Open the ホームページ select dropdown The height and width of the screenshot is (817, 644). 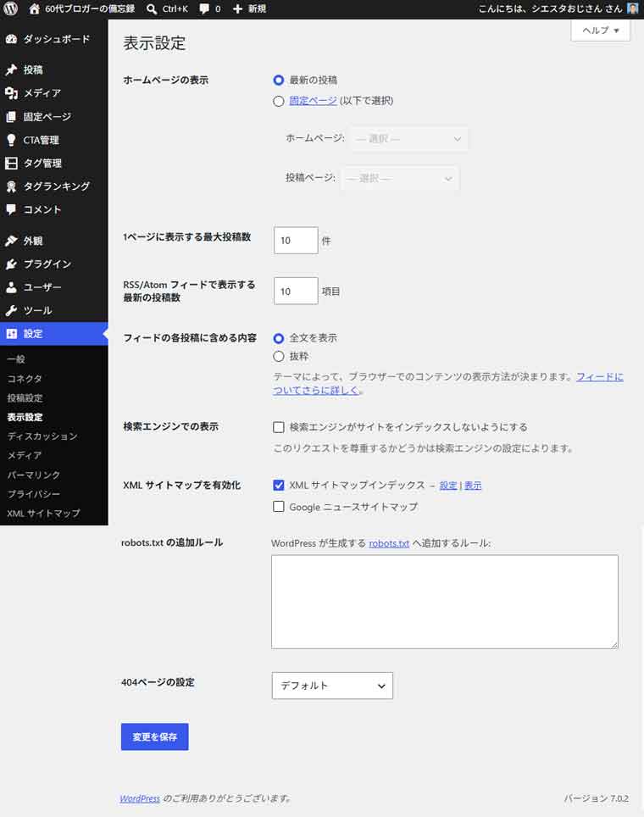click(408, 139)
